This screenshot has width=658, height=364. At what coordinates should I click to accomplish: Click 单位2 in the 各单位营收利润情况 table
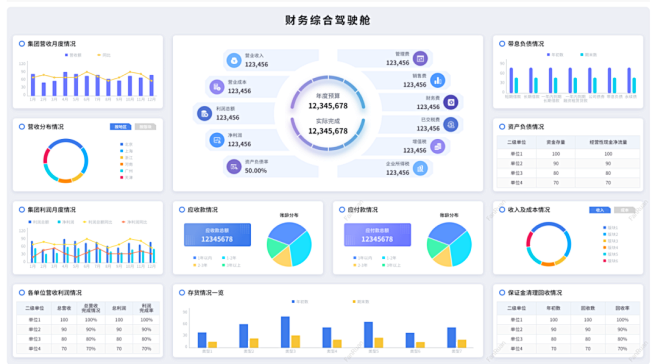(x=34, y=329)
